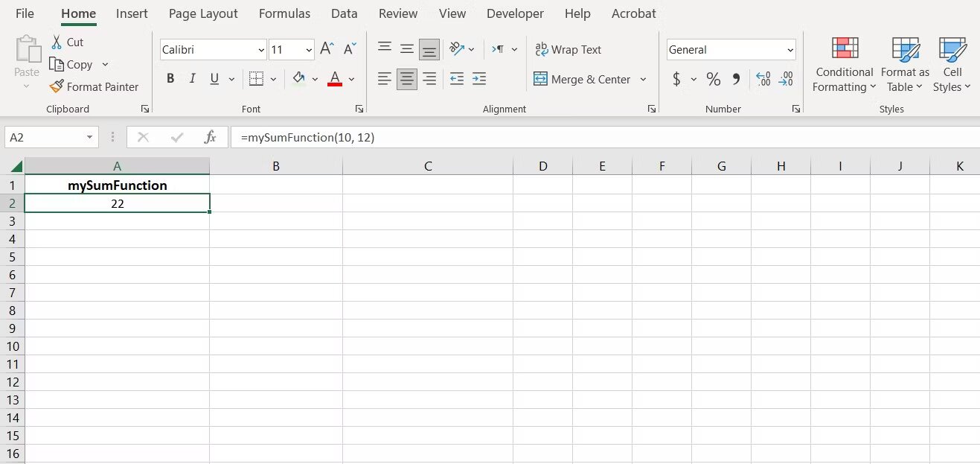Screen dimensions: 980x464
Task: Select the Comma Style icon
Action: click(x=736, y=80)
